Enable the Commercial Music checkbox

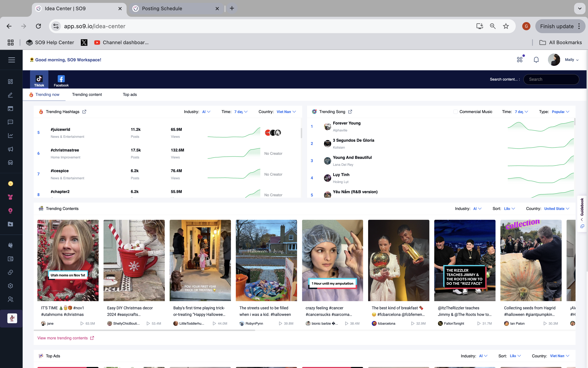[x=455, y=112]
